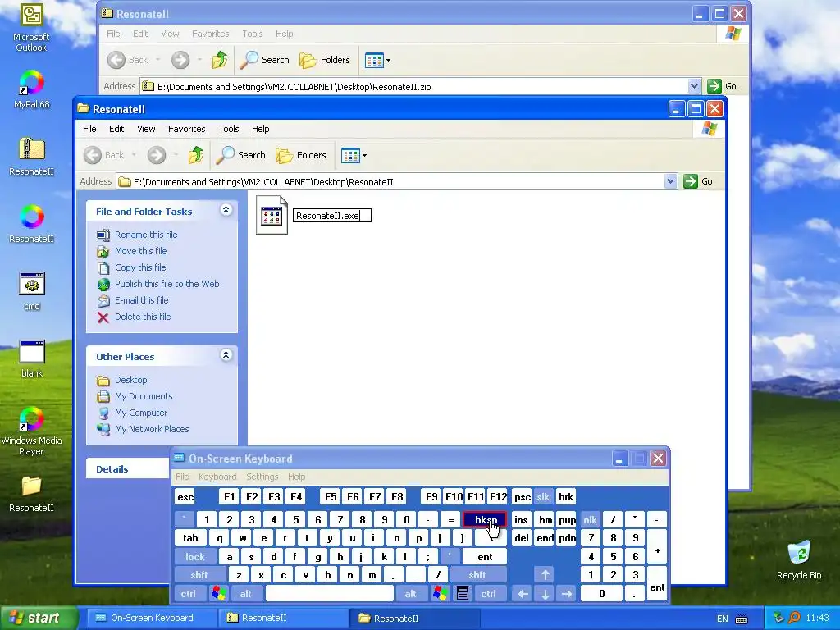Viewport: 840px width, 630px height.
Task: Toggle Folders pane in front ResonateII window
Action: 301,155
